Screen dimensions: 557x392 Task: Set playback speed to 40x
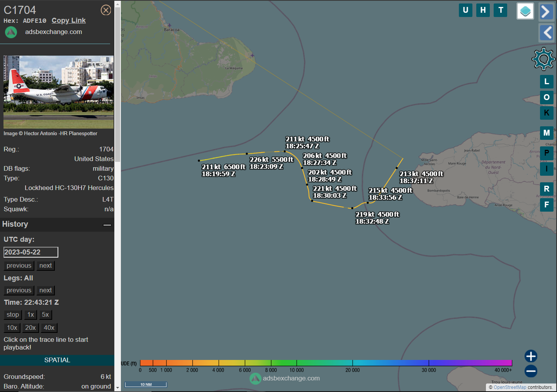point(49,328)
